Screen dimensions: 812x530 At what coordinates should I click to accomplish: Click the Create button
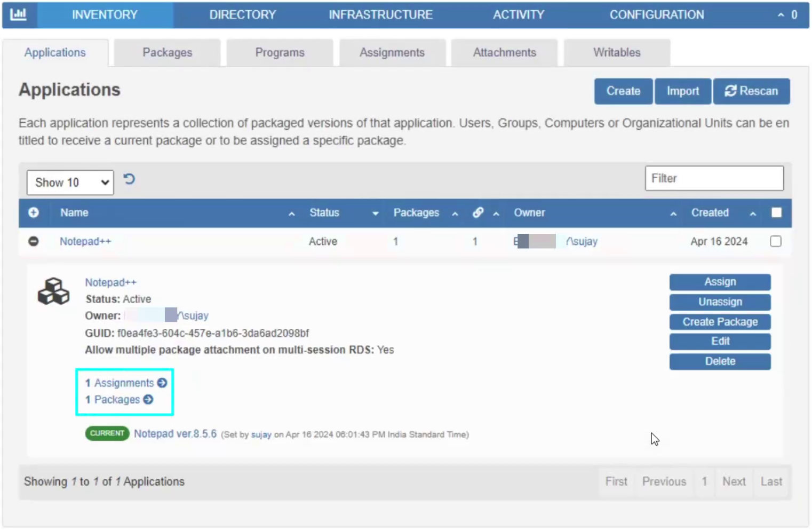(623, 91)
